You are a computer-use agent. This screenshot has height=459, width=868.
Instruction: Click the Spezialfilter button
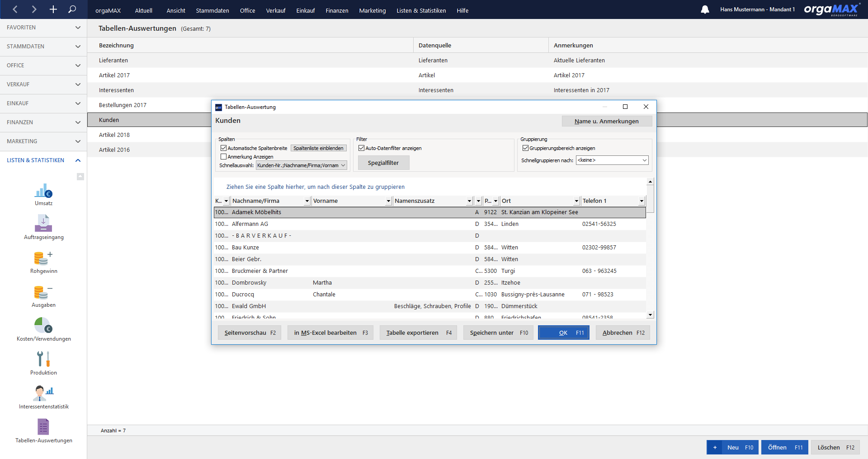[x=383, y=163]
